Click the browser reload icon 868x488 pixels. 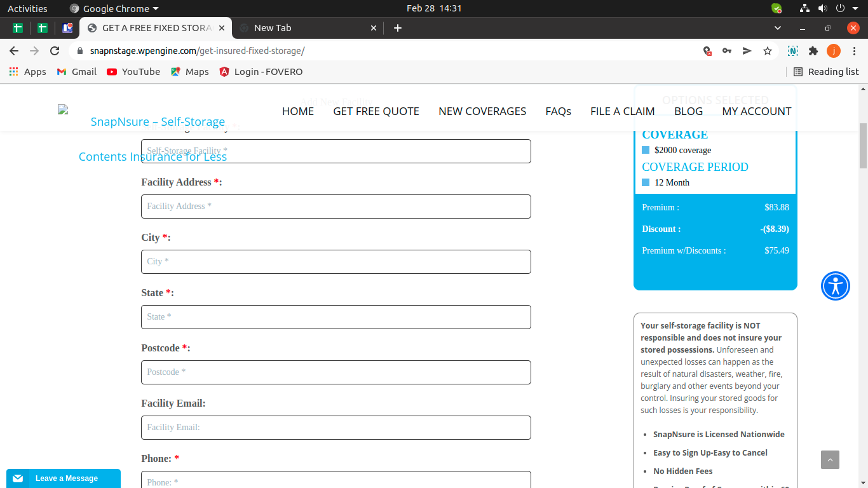(x=55, y=51)
